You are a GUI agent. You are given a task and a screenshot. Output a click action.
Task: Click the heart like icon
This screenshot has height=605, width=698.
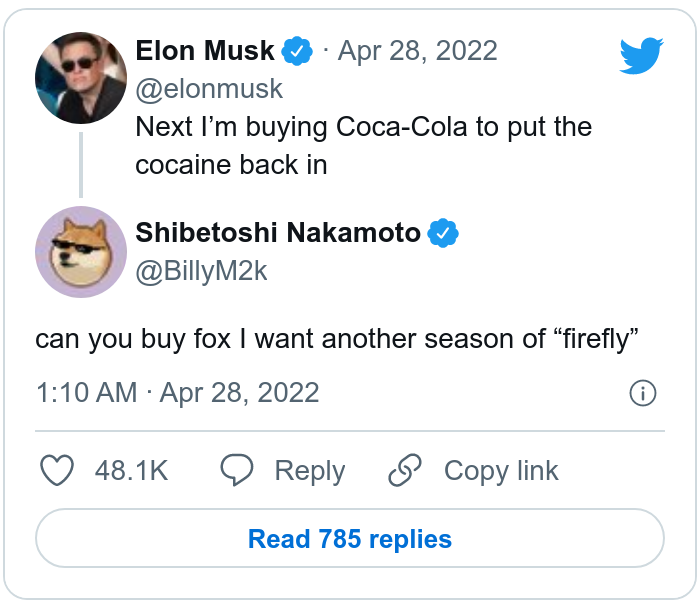pyautogui.click(x=58, y=471)
